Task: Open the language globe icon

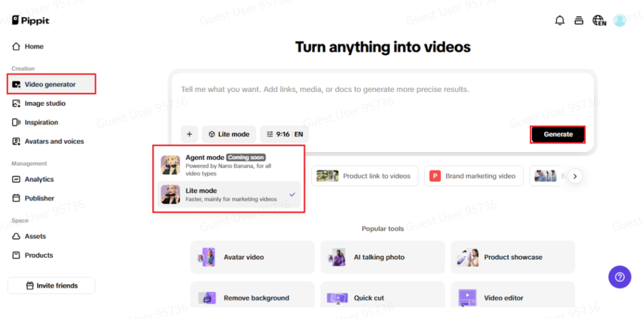Action: click(x=598, y=21)
